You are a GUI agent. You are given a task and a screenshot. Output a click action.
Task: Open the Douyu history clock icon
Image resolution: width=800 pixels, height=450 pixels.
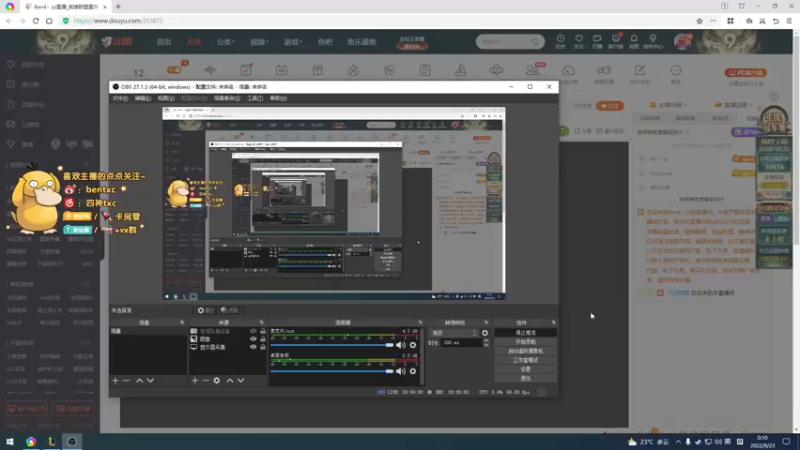560,39
